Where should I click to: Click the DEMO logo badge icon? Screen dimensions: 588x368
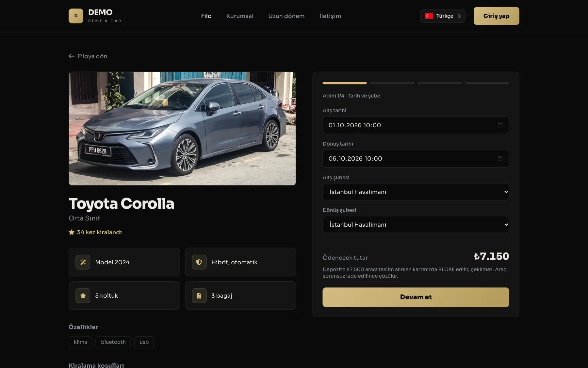point(76,16)
